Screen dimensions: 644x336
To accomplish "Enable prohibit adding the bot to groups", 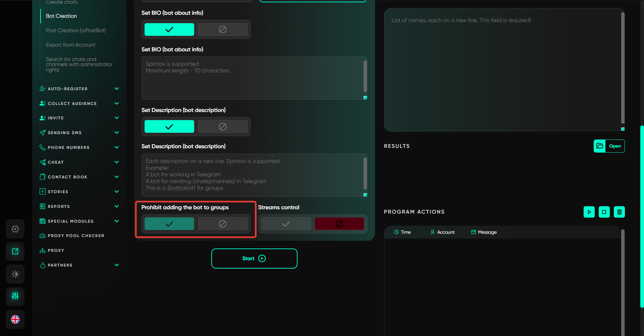I will pyautogui.click(x=169, y=224).
